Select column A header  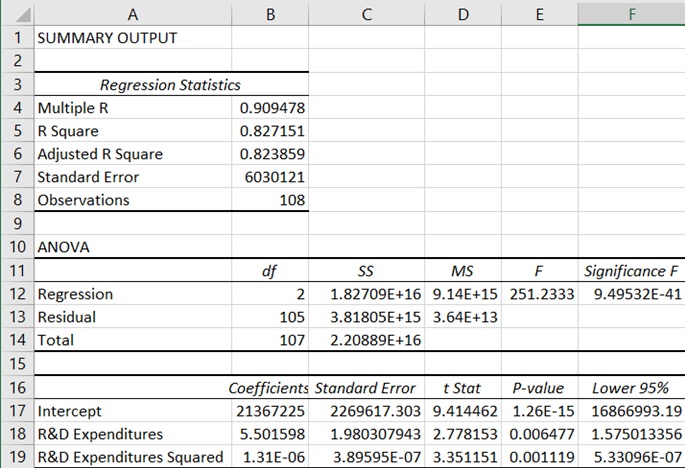pos(133,14)
